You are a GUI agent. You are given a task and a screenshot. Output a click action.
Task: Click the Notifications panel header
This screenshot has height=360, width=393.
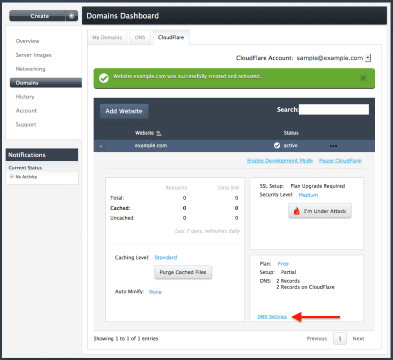42,155
